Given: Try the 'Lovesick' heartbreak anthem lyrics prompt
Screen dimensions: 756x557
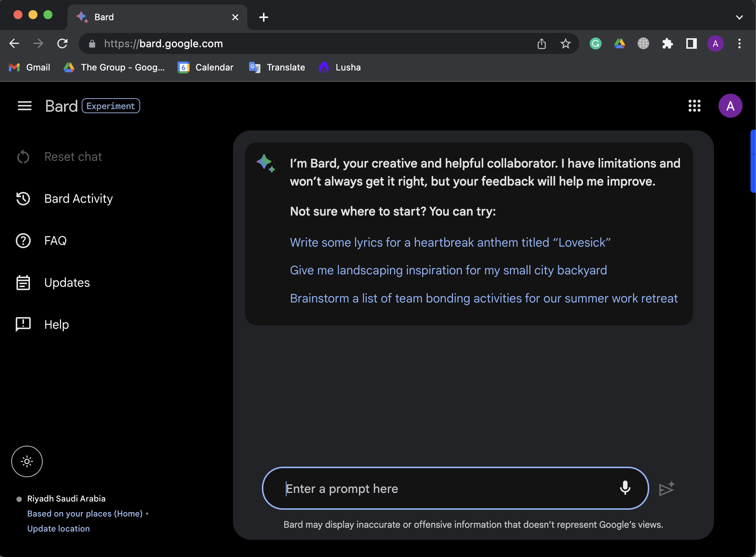Looking at the screenshot, I should (x=450, y=243).
